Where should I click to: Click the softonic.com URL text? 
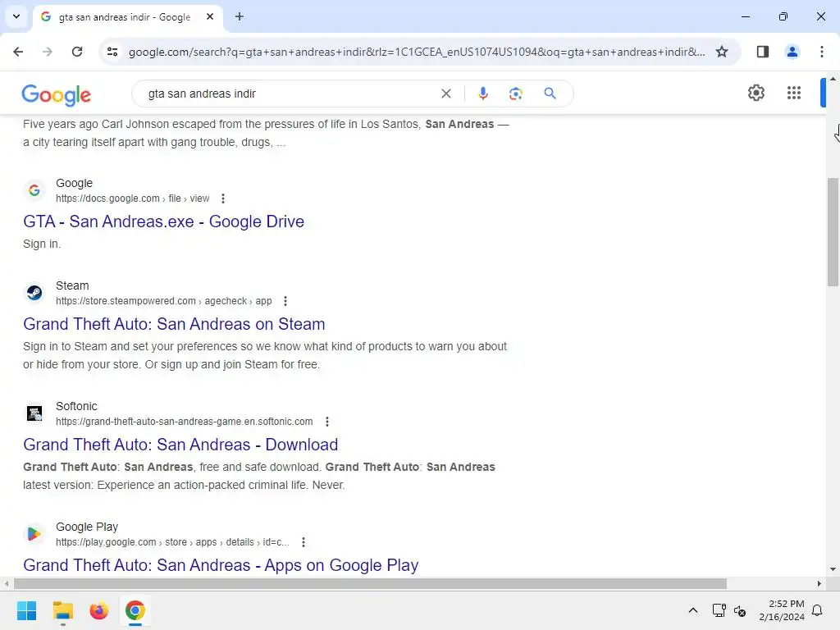pyautogui.click(x=185, y=422)
